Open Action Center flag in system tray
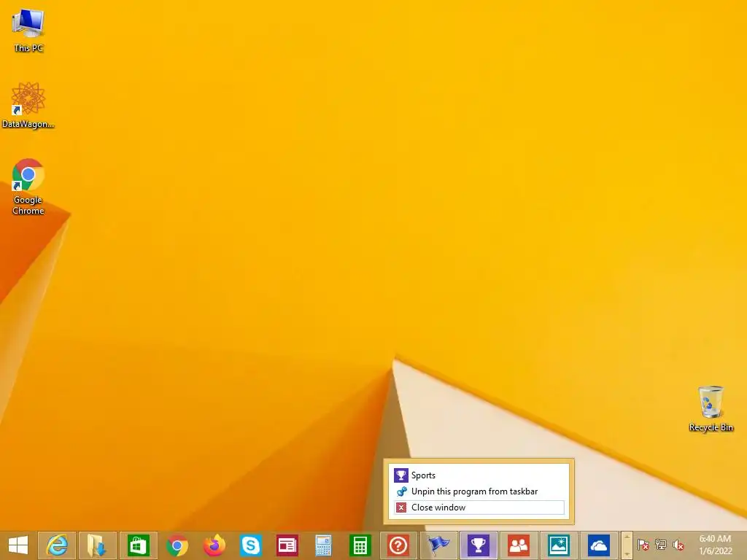Image resolution: width=747 pixels, height=560 pixels. (x=643, y=544)
